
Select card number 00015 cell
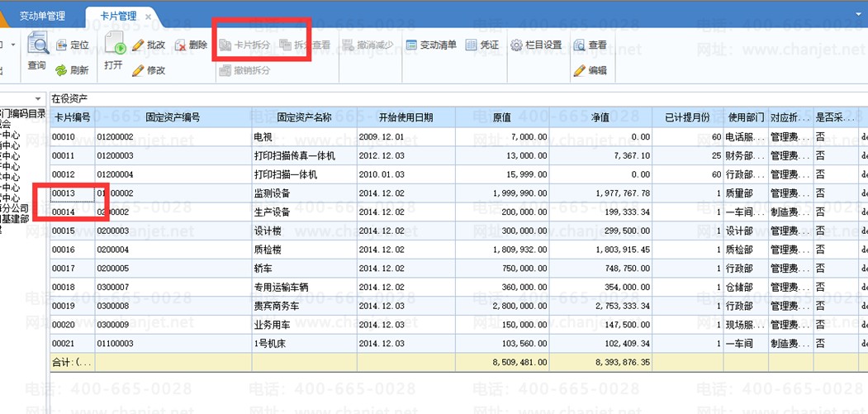click(x=73, y=231)
